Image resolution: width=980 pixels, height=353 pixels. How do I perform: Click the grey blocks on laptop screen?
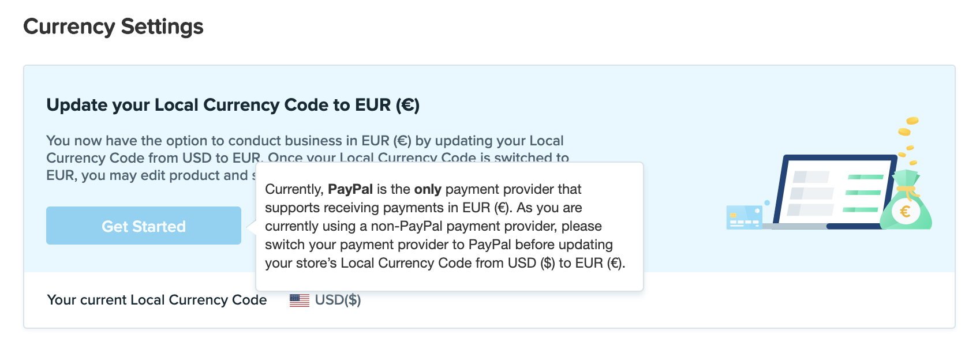coord(811,193)
